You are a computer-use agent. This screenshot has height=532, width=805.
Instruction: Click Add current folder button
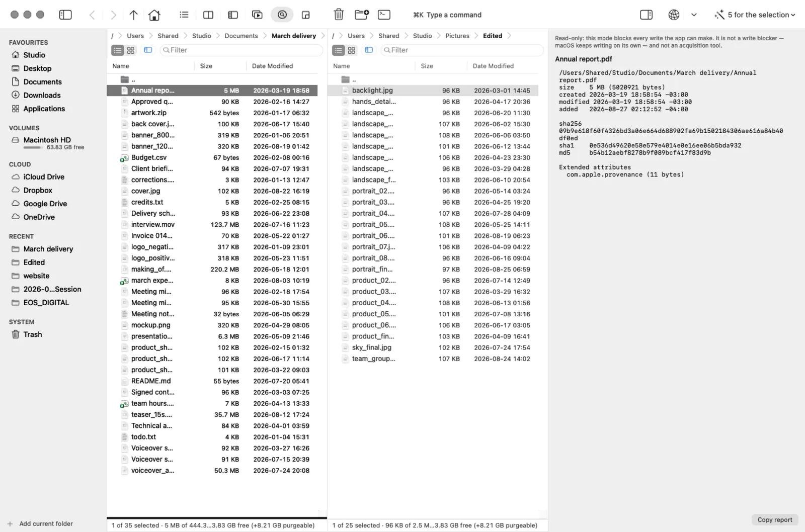click(x=40, y=523)
